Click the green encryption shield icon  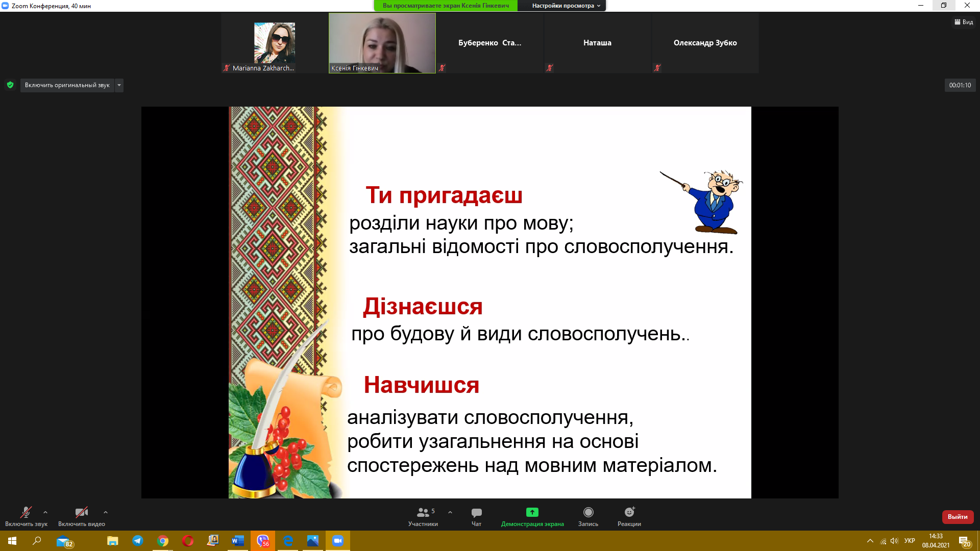(10, 85)
